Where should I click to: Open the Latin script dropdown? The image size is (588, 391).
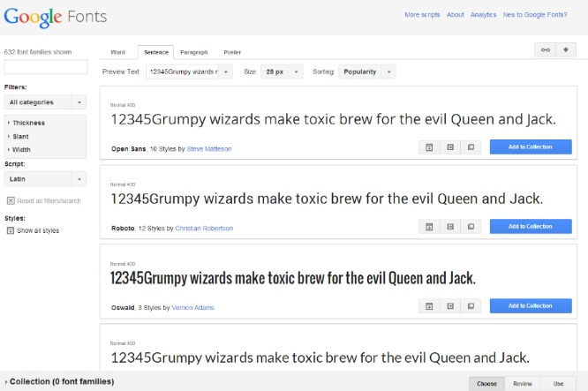(45, 179)
